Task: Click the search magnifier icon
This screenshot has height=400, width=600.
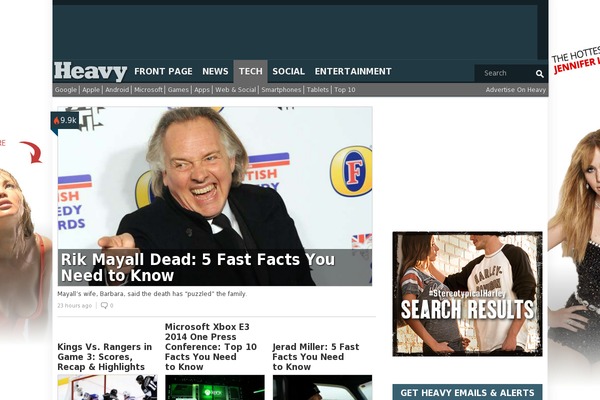Action: (540, 73)
